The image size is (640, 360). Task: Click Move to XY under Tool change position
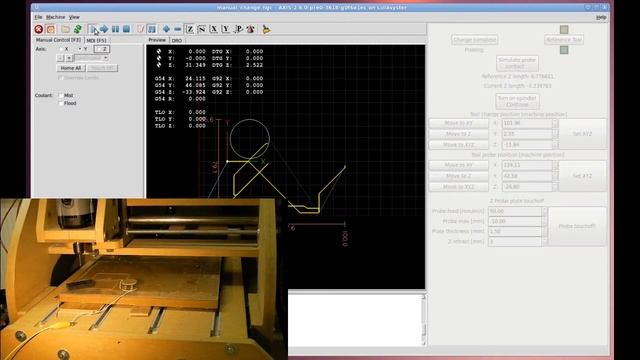click(x=458, y=123)
